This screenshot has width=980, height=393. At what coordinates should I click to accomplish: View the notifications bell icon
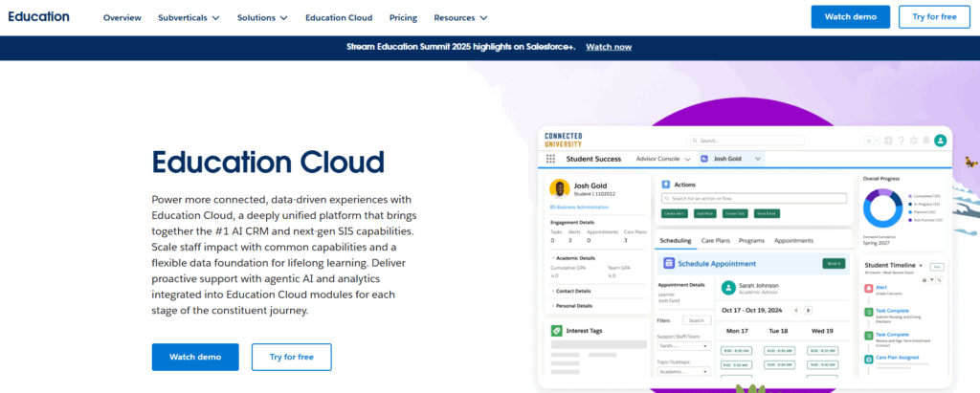pyautogui.click(x=926, y=141)
